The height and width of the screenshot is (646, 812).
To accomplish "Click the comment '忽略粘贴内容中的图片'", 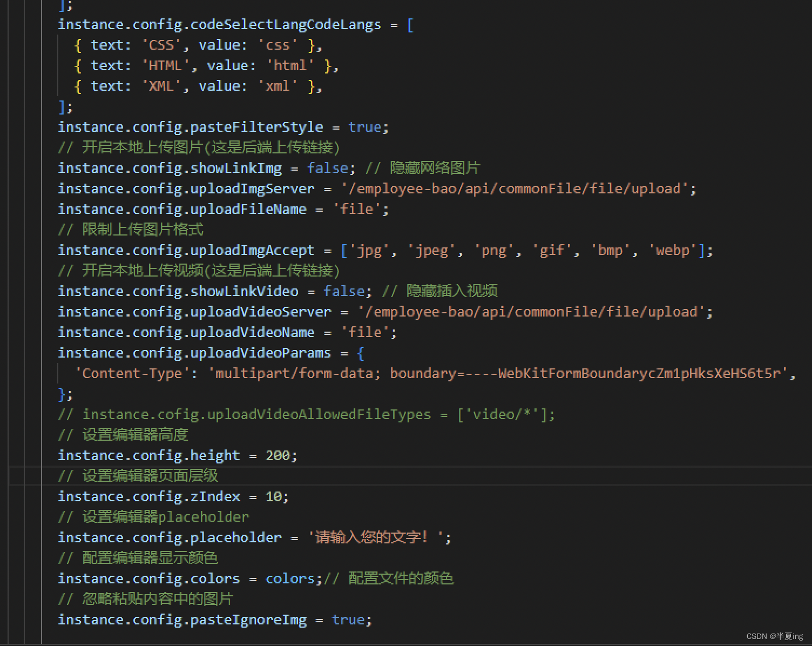I will click(146, 600).
